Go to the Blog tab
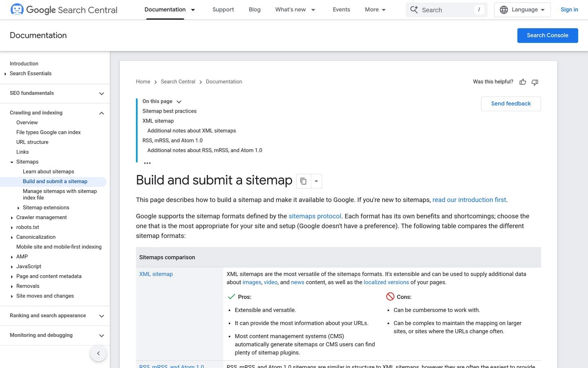The image size is (588, 368). click(x=254, y=9)
